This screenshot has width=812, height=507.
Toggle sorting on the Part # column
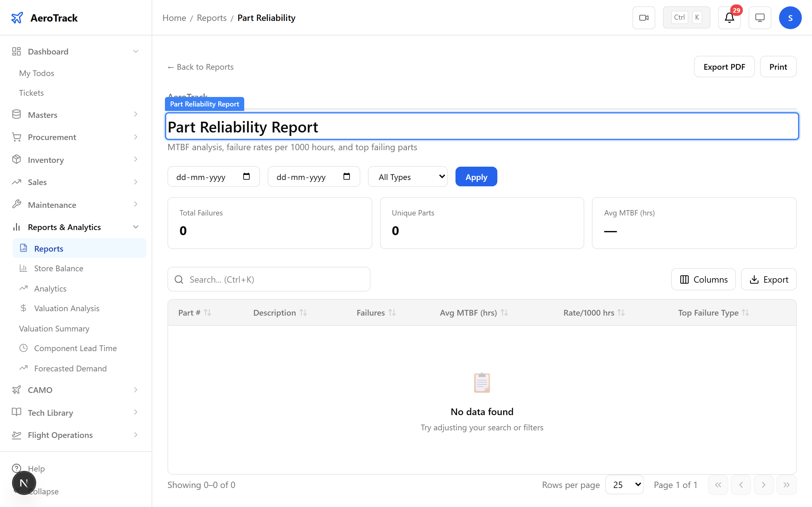[208, 312]
